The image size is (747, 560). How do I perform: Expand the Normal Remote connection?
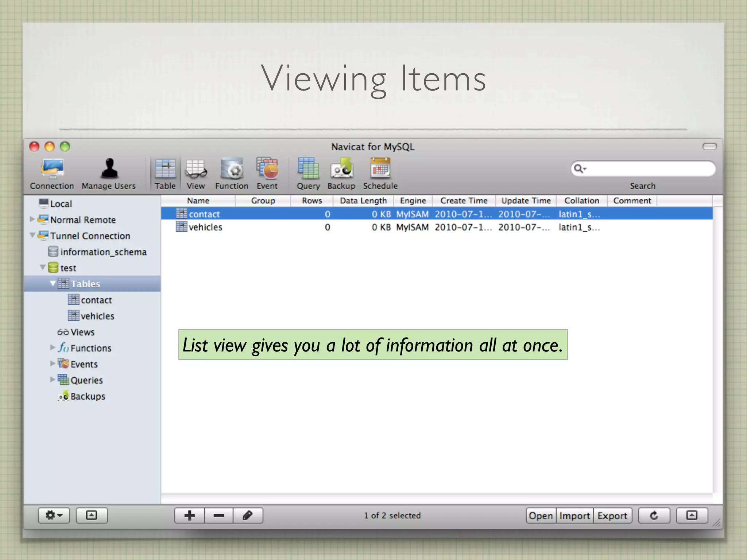pyautogui.click(x=32, y=219)
